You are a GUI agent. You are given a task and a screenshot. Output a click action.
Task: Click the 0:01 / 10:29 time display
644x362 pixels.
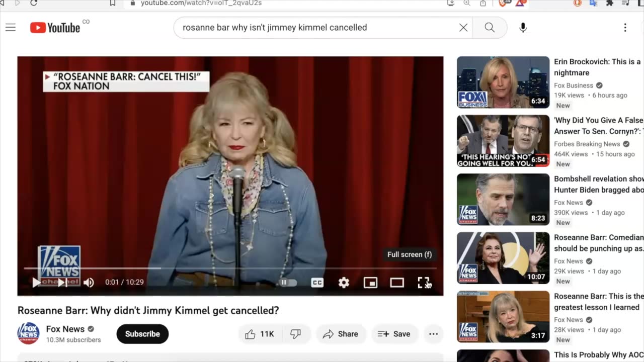pyautogui.click(x=124, y=282)
